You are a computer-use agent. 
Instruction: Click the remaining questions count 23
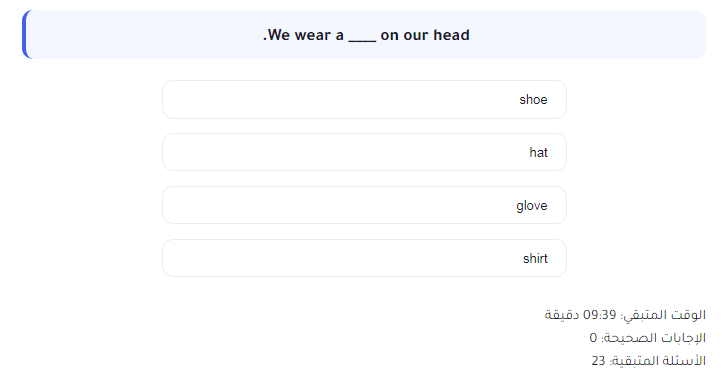coord(598,361)
